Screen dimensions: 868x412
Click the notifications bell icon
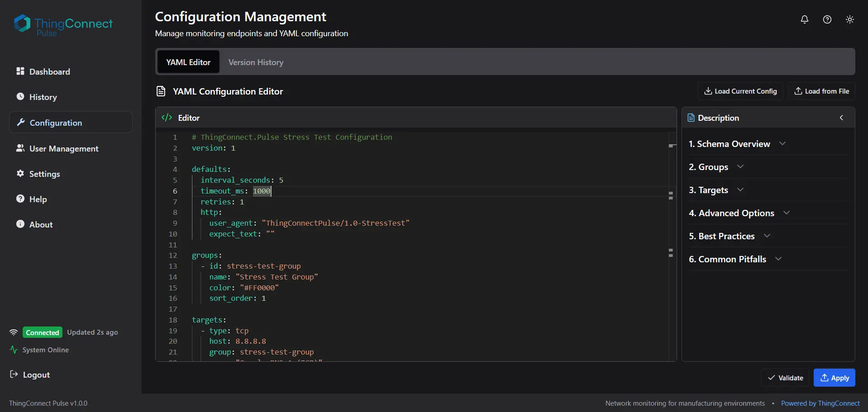(804, 19)
